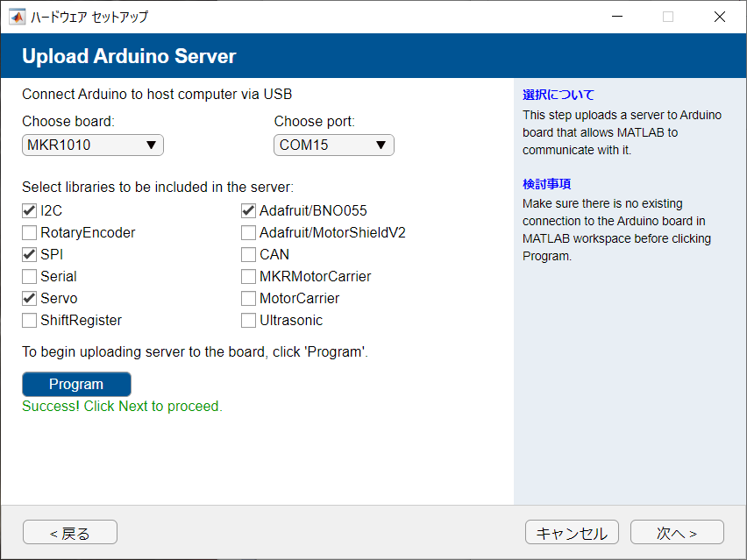Enable the CAN library
The image size is (747, 560).
point(248,254)
